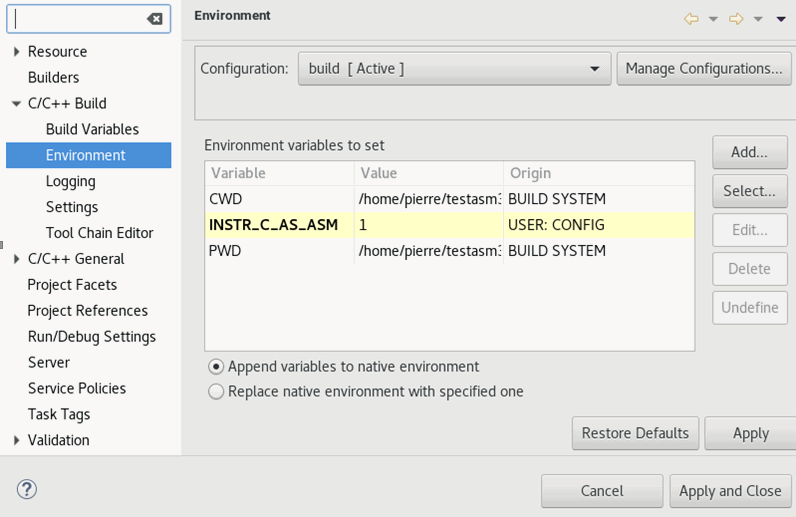Open the view menu triangle icon
The width and height of the screenshot is (796, 517).
781,19
